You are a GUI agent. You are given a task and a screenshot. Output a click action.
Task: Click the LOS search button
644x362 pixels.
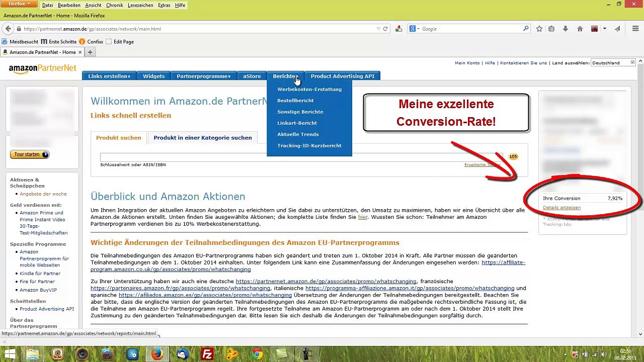(513, 156)
